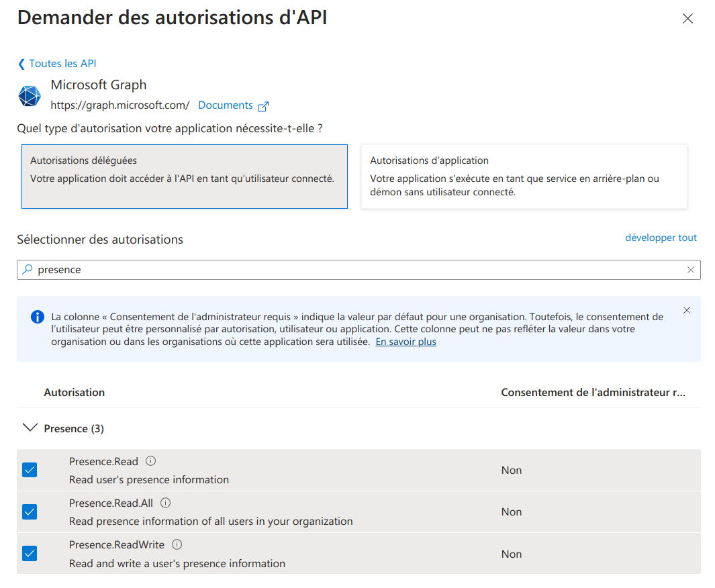The width and height of the screenshot is (715, 588).
Task: Click développer tout link
Action: 661,238
